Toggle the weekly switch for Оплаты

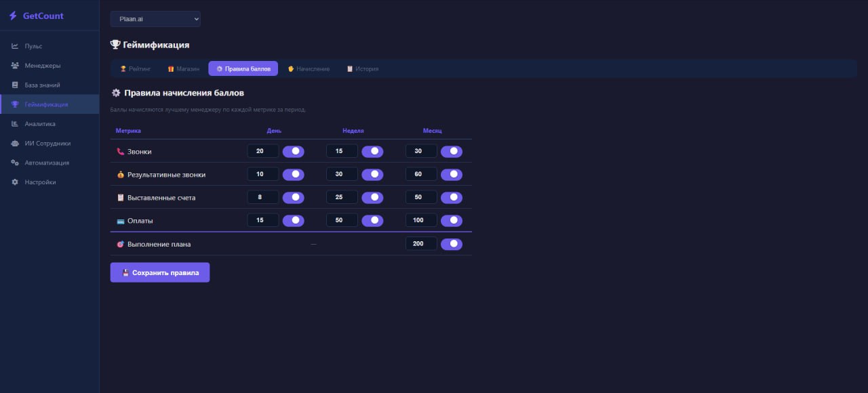coord(372,221)
